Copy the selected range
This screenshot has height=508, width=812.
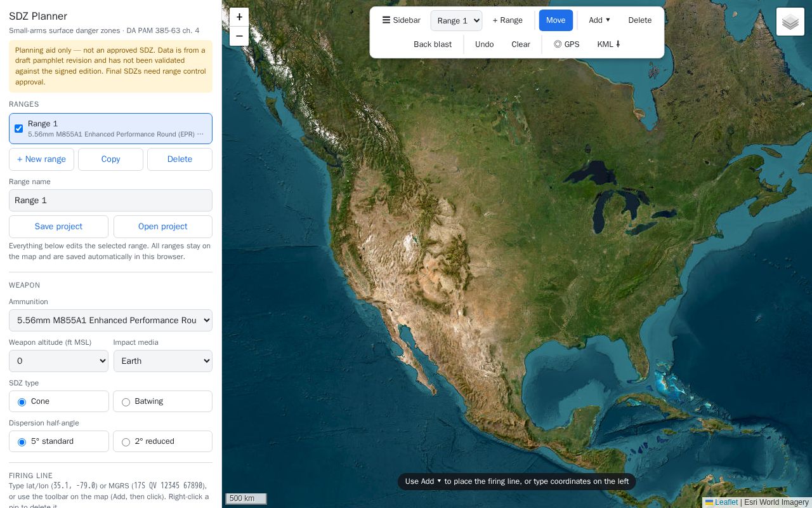click(x=110, y=159)
